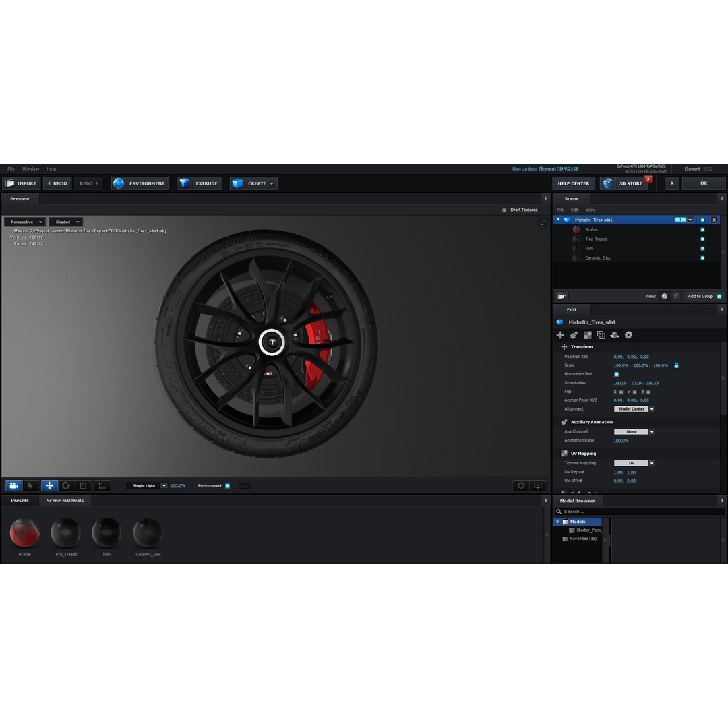Click the Brakes material icon in Scene list
The image size is (728, 728).
click(x=576, y=229)
